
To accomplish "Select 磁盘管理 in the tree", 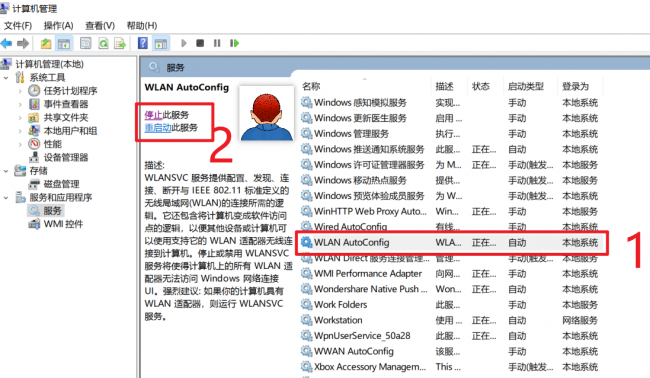I will [61, 184].
